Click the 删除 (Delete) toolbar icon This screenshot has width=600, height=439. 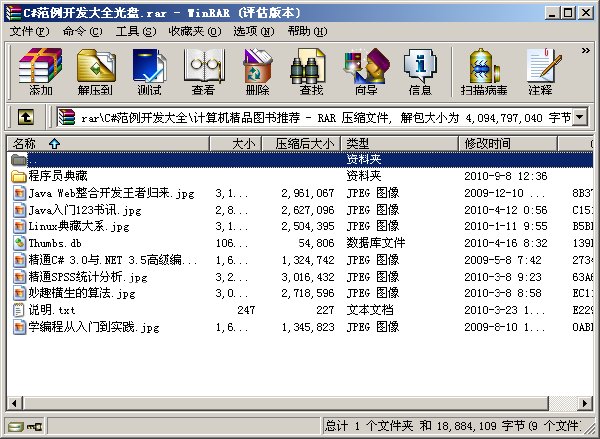pyautogui.click(x=257, y=71)
